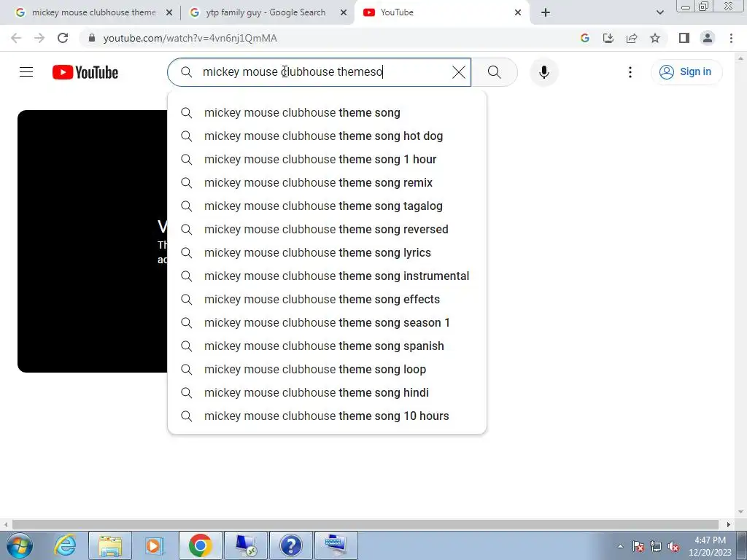The image size is (747, 560).
Task: Click Chrome icon in taskbar
Action: [200, 545]
